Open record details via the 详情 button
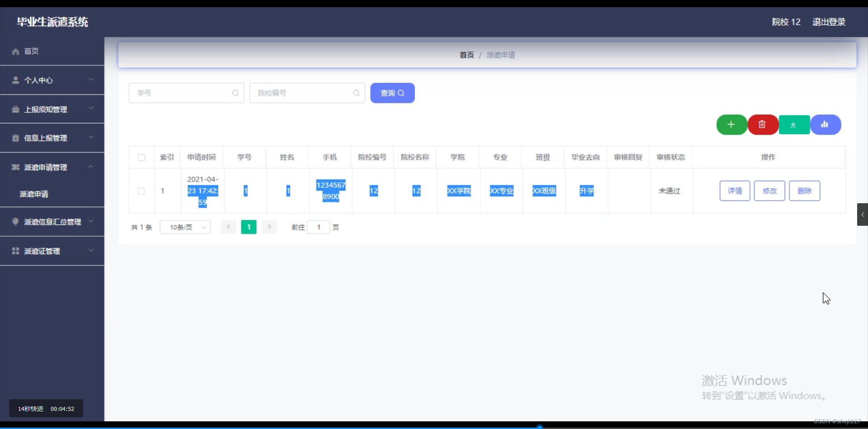Viewport: 868px width, 429px height. click(x=734, y=191)
